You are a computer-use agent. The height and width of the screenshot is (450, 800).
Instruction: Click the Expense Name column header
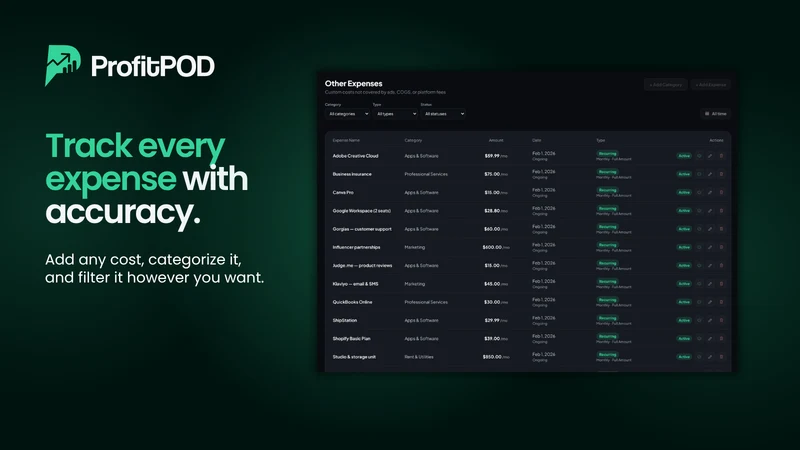[346, 140]
